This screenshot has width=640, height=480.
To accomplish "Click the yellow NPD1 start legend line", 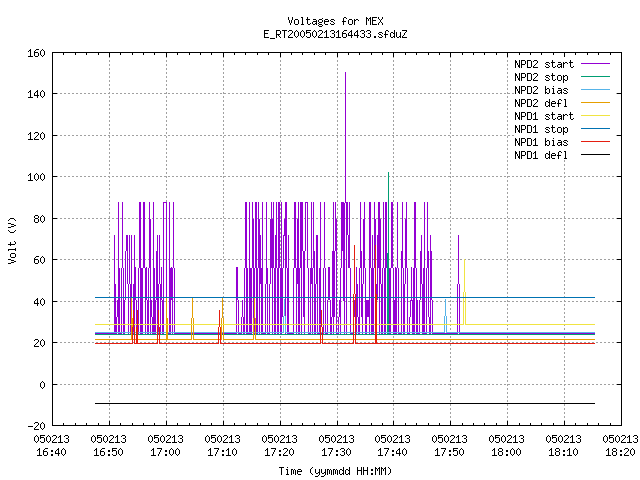I will (596, 116).
